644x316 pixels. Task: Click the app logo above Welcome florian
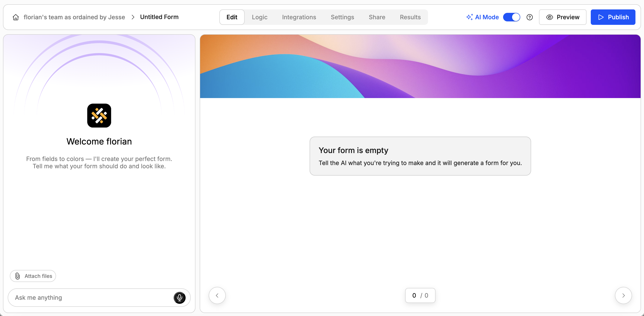point(99,115)
